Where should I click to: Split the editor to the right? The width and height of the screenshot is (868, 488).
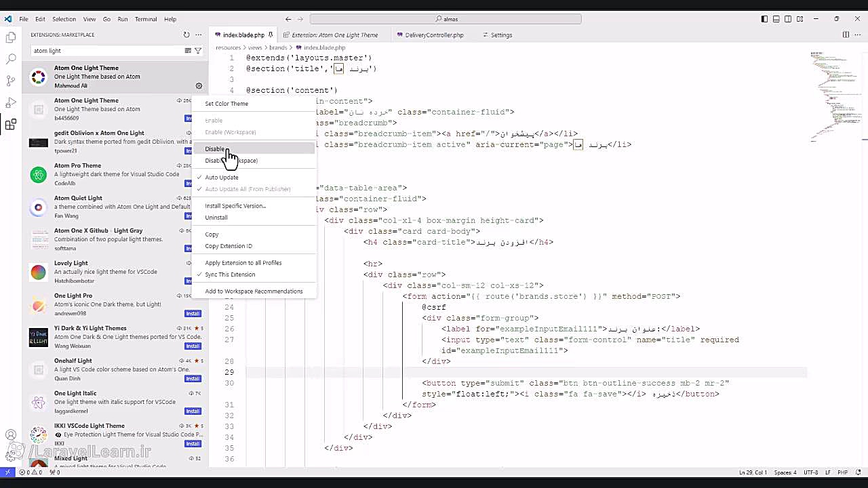(846, 35)
